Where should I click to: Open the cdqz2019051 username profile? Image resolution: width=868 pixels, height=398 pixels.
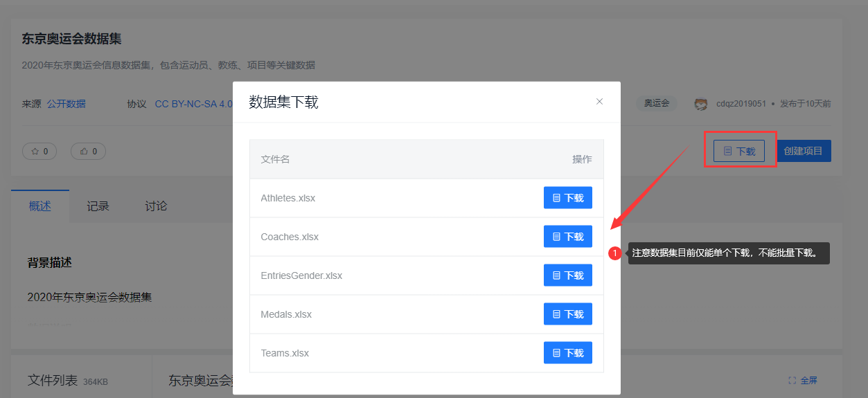coord(741,104)
